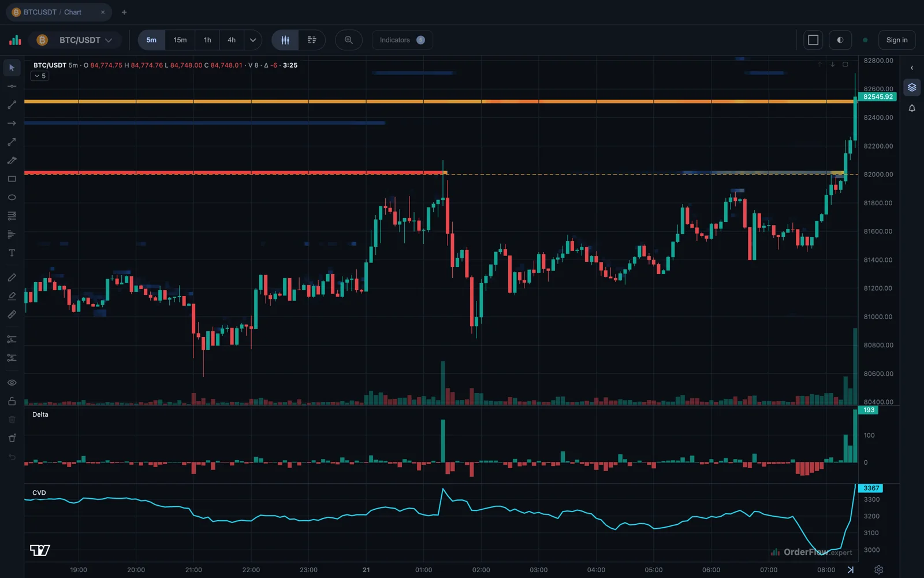Screen dimensions: 924x578
Task: Select the Text annotation tool
Action: tap(12, 253)
